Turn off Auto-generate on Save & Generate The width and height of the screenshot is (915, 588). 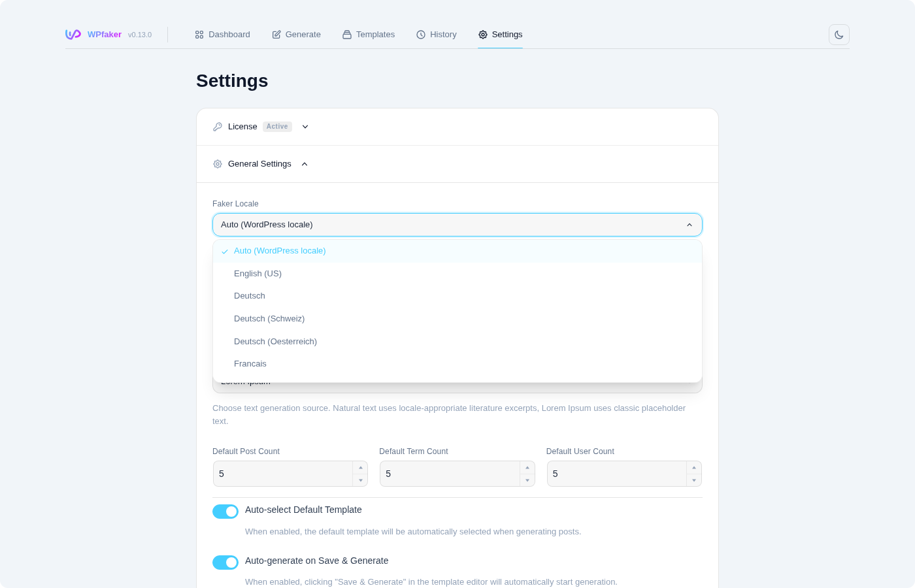coord(225,563)
